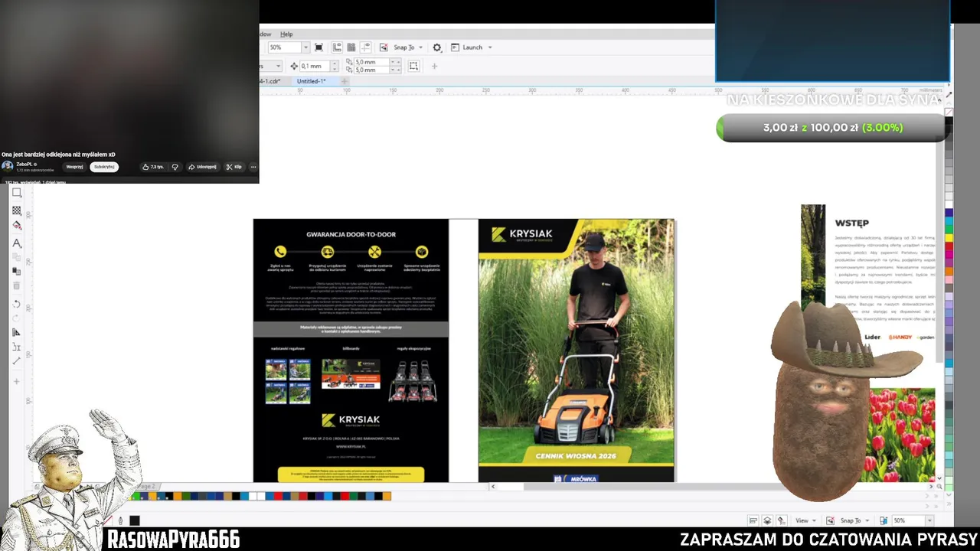Toggle the snap off icon beside Snap To

(384, 47)
